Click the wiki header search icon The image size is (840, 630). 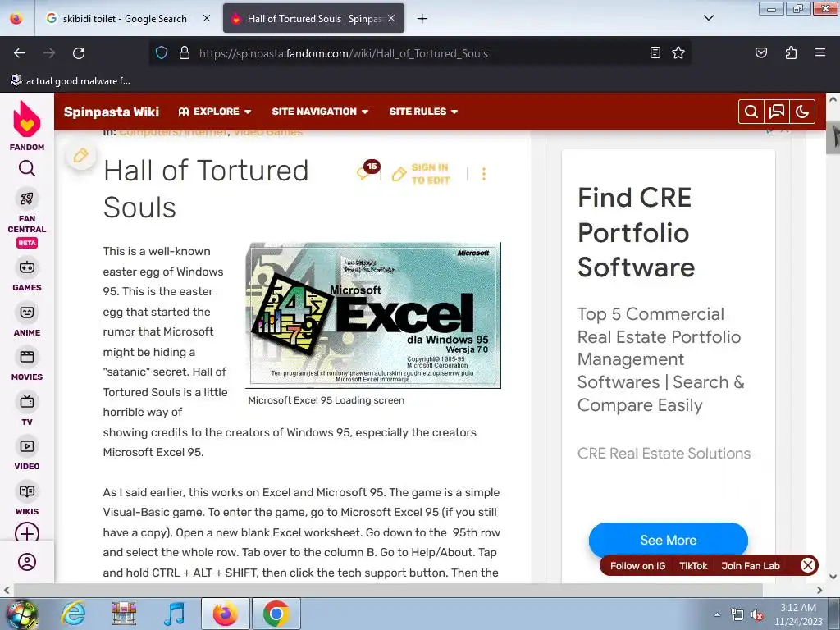tap(751, 112)
